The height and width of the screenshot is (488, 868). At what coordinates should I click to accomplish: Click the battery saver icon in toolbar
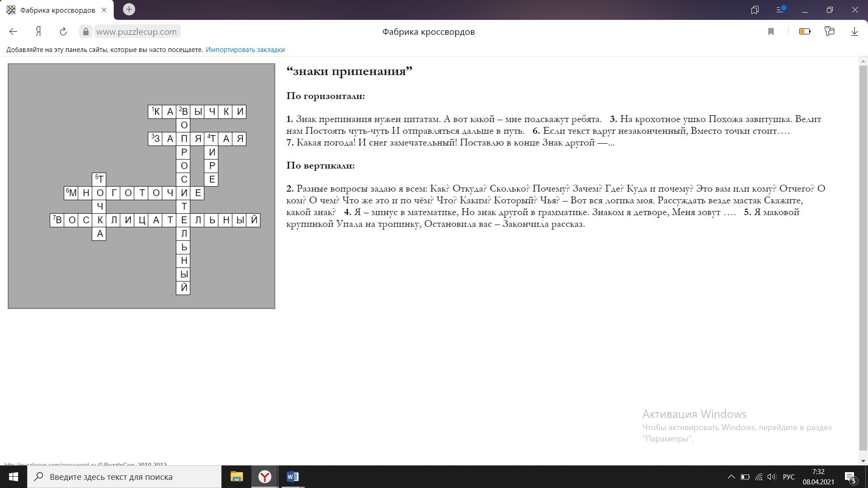(x=805, y=32)
